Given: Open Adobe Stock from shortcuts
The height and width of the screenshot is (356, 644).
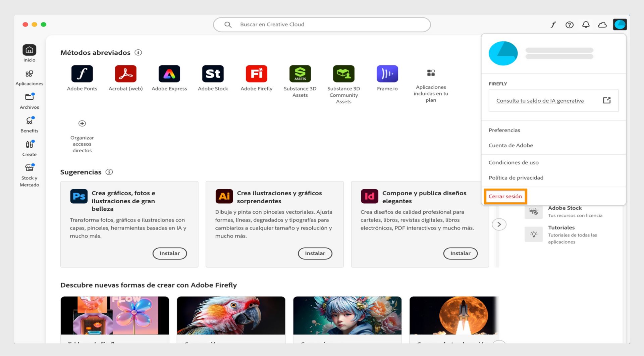Looking at the screenshot, I should (x=213, y=74).
